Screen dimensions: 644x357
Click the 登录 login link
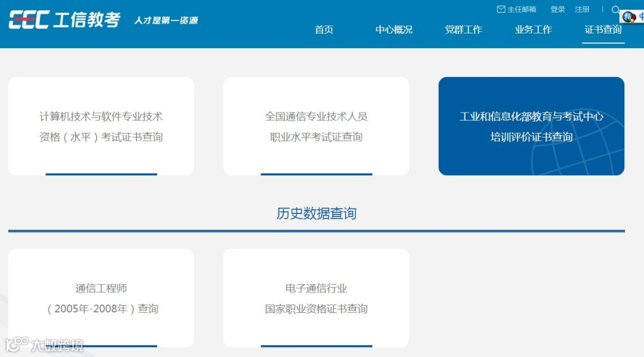coord(558,10)
